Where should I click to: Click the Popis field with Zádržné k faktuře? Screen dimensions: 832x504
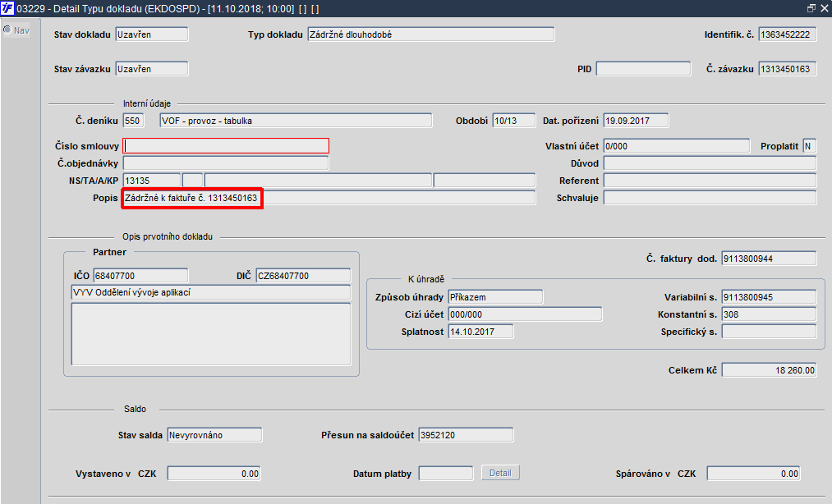[329, 198]
